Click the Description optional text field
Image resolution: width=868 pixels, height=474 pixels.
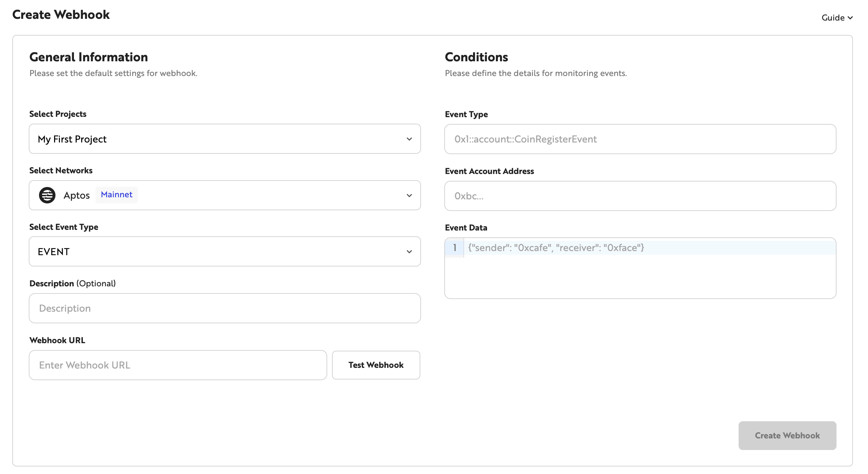tap(225, 308)
